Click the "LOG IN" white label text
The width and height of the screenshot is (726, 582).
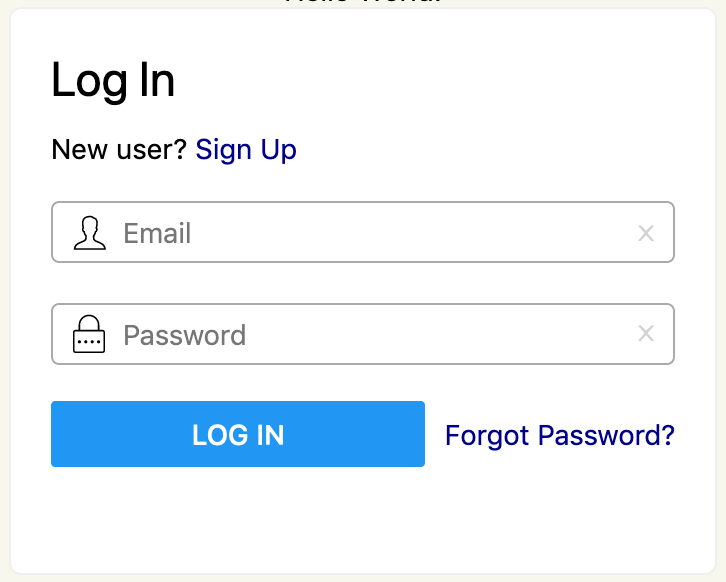coord(238,435)
